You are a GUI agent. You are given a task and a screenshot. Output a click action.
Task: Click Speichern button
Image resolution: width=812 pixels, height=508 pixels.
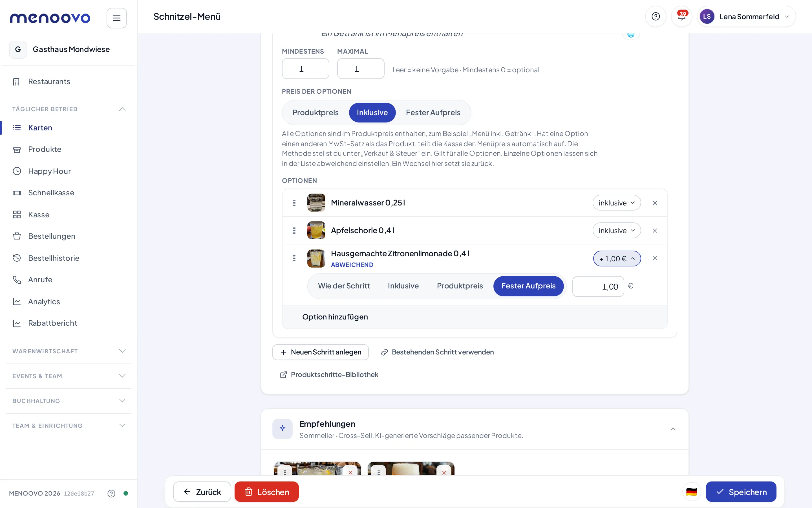(741, 492)
